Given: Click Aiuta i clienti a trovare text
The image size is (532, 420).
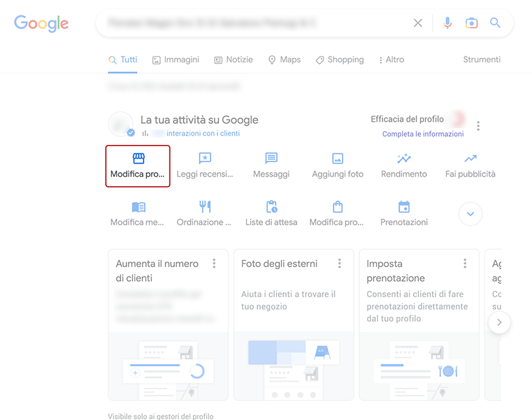Looking at the screenshot, I should 289,300.
